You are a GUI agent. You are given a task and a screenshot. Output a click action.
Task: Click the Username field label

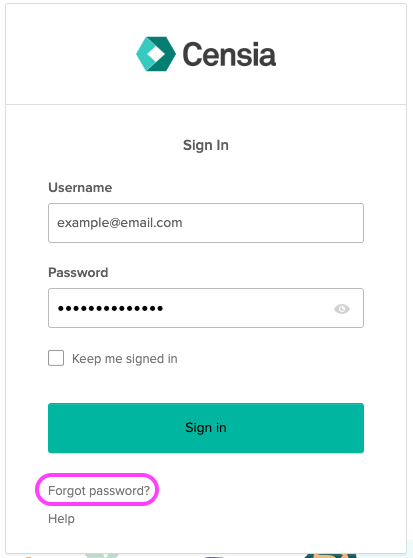coord(80,188)
